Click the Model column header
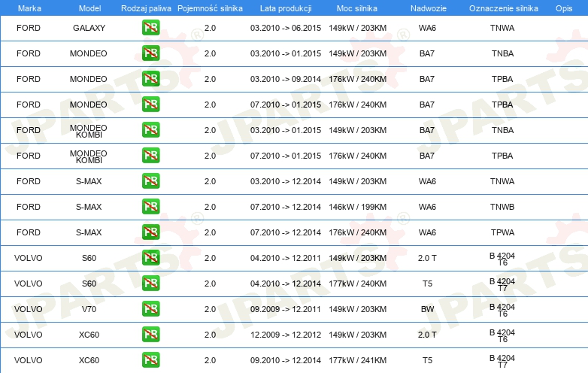 (89, 8)
